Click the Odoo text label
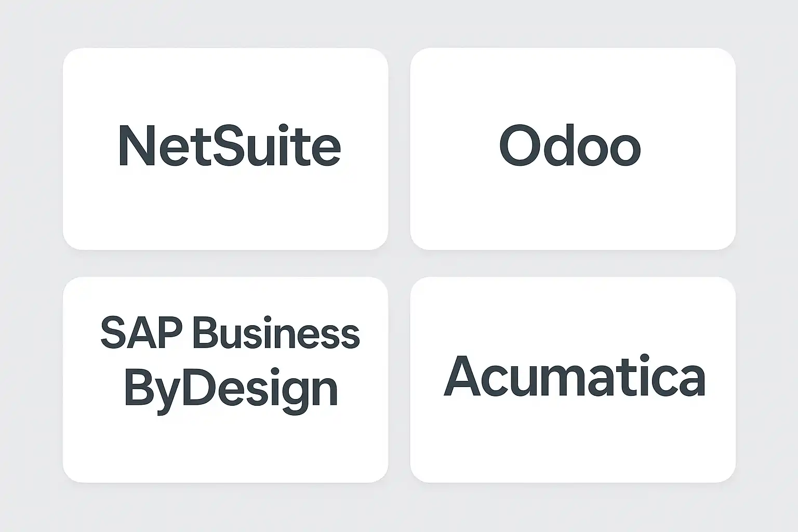Screen dimensions: 798x532 [x=570, y=146]
